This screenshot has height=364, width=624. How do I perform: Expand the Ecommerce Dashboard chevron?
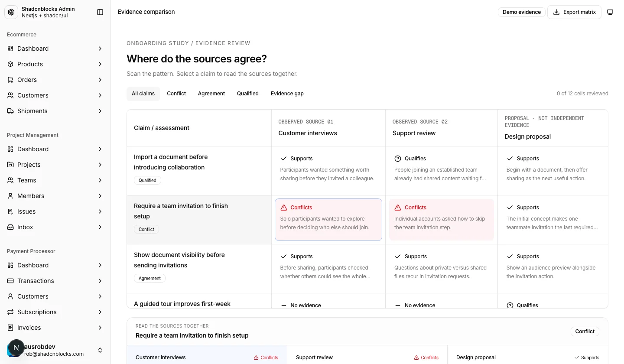click(x=100, y=49)
